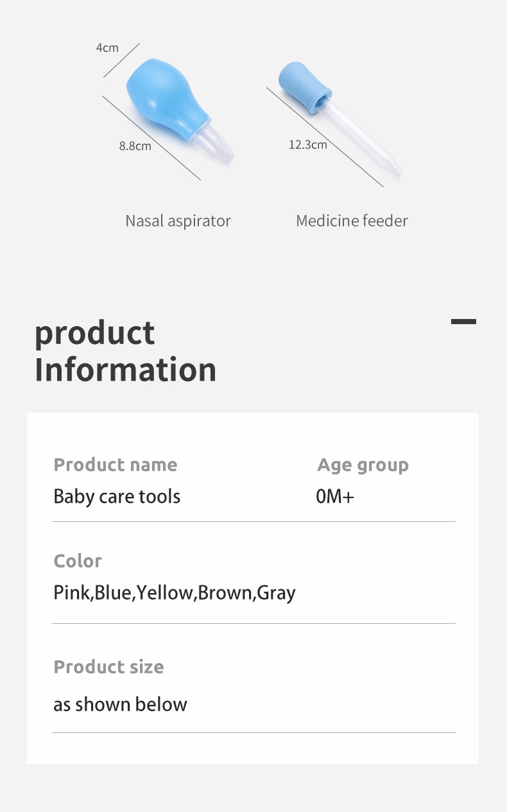The image size is (507, 812).
Task: Select the 8.8cm length dimension label
Action: pos(135,146)
